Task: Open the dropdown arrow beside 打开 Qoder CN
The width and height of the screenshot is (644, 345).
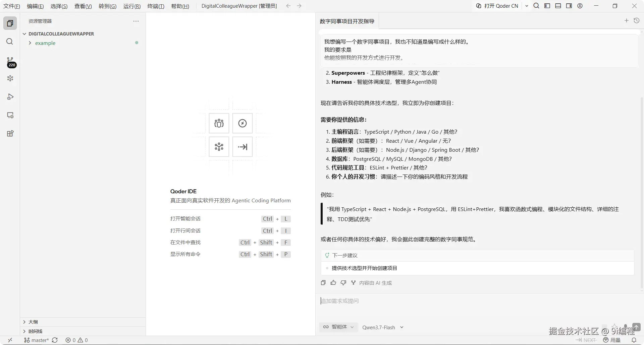Action: [527, 6]
